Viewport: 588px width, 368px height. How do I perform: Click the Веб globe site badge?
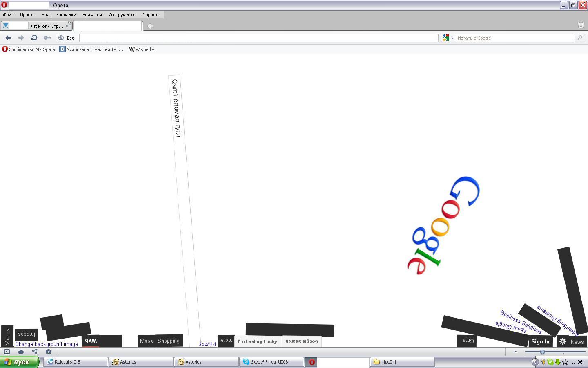(67, 38)
